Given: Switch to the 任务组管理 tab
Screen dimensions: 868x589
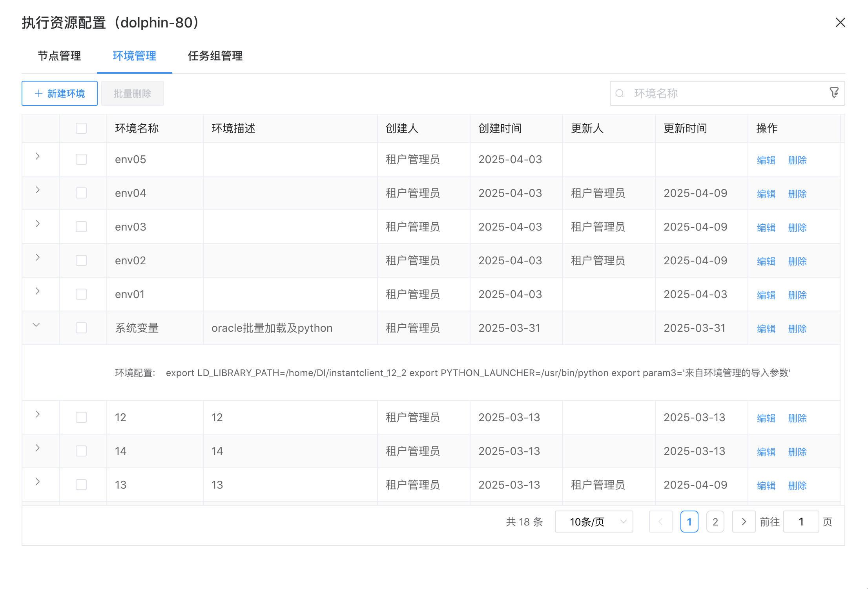Looking at the screenshot, I should (x=215, y=56).
